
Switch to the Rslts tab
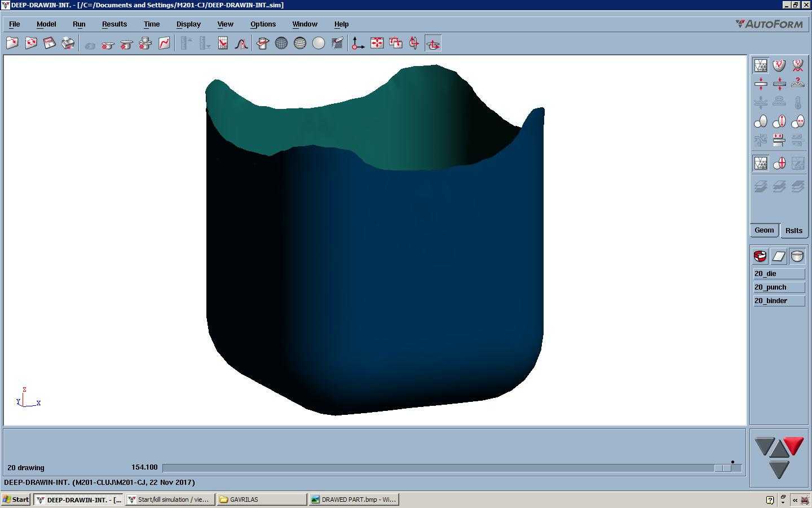click(794, 230)
